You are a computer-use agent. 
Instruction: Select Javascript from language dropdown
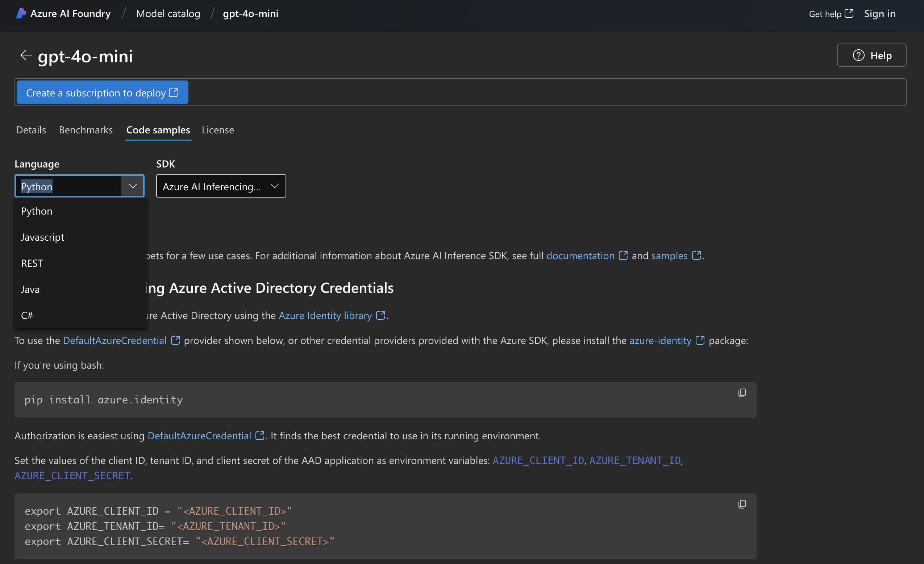tap(42, 236)
